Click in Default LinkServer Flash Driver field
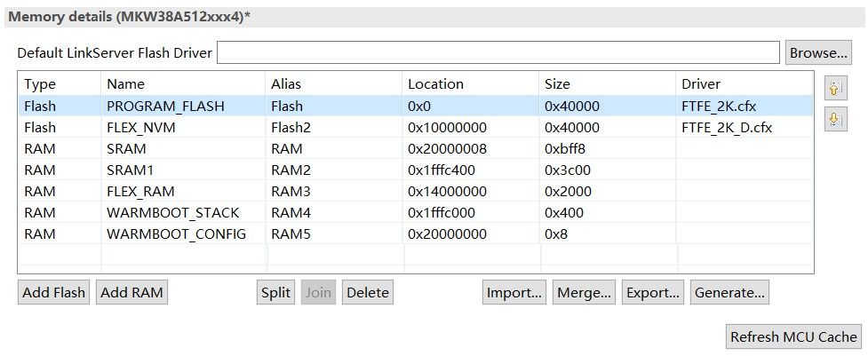This screenshot has height=356, width=868. (x=498, y=52)
